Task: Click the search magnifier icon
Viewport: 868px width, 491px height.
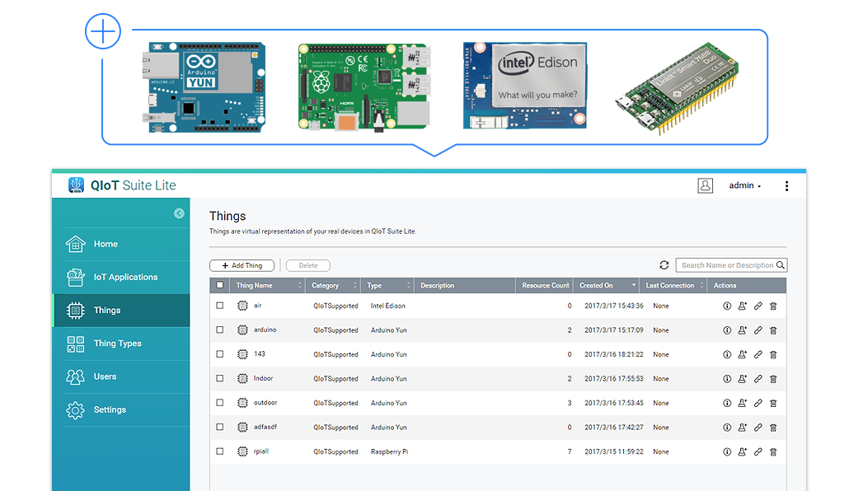Action: point(781,265)
